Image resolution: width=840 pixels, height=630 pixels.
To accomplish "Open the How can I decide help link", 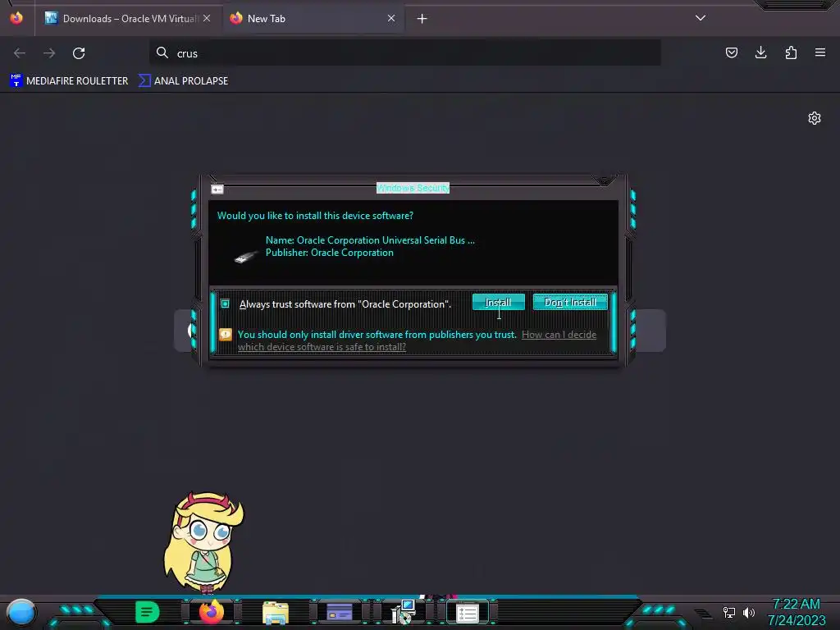I will [417, 340].
